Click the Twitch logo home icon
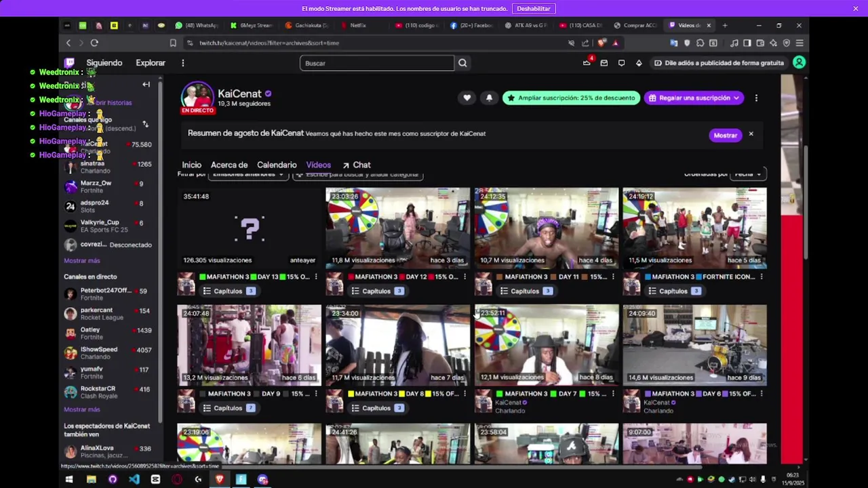This screenshot has width=868, height=488. pyautogui.click(x=69, y=63)
